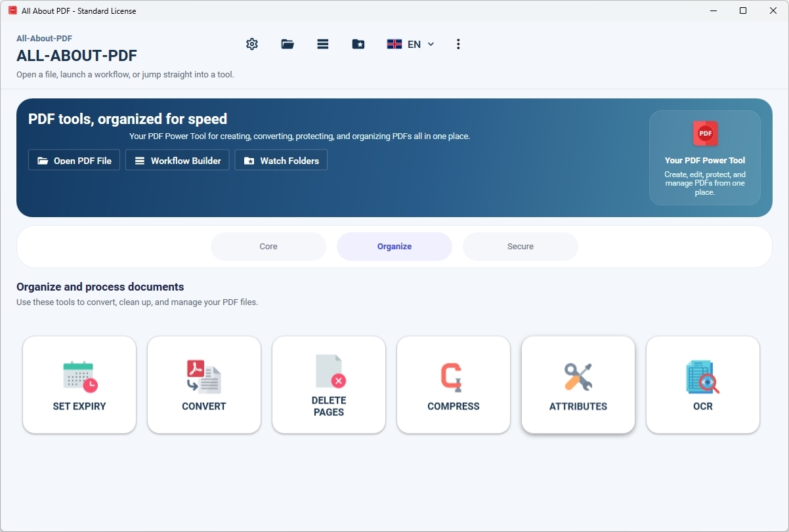This screenshot has height=532, width=789.
Task: Open the EN language dropdown
Action: pos(411,44)
